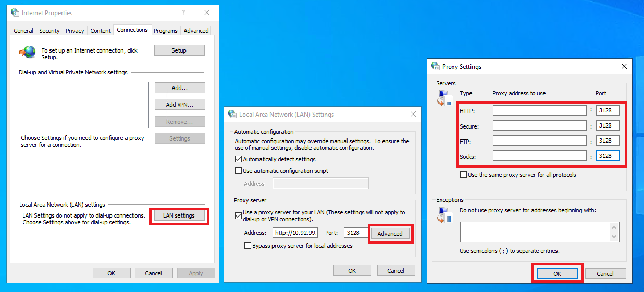Select the Connections tab
The image size is (644, 292).
coord(132,30)
